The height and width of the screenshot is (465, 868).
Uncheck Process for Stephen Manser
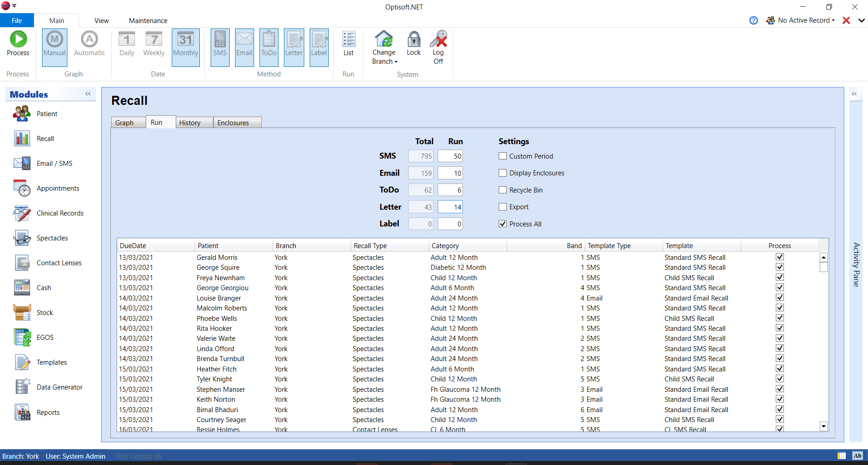780,389
